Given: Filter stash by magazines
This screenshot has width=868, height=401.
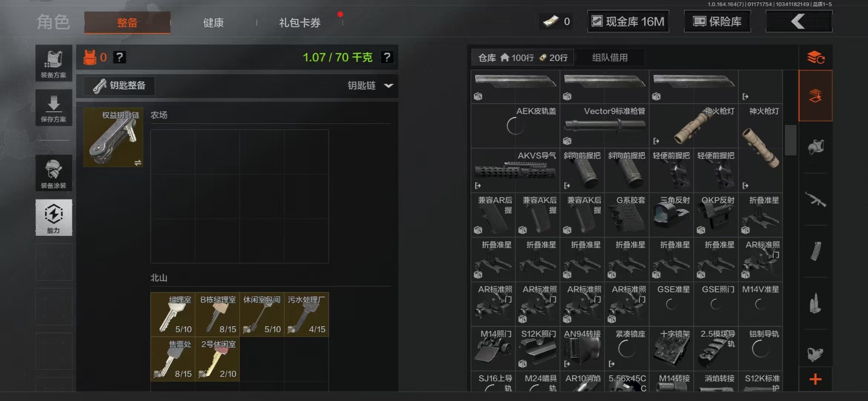Looking at the screenshot, I should tap(816, 251).
